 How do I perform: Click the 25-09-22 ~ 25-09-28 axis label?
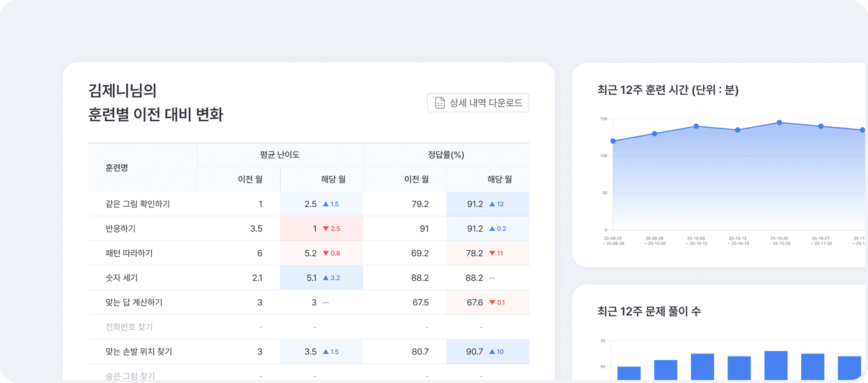[613, 241]
